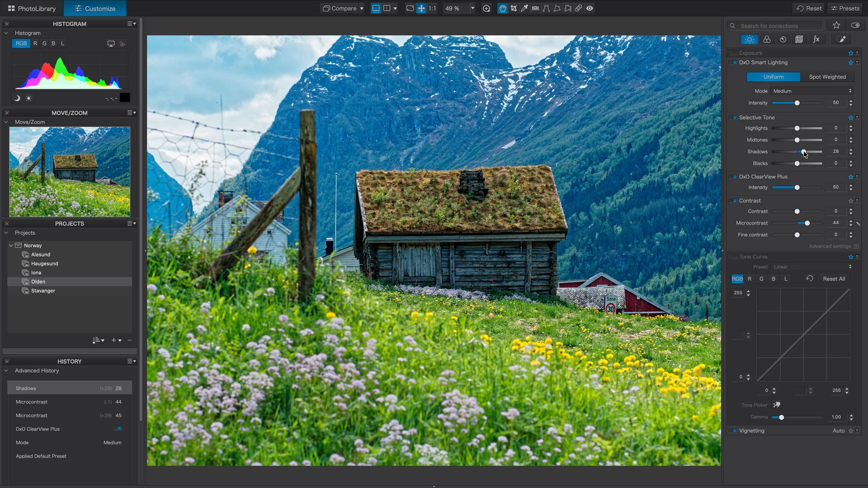This screenshot has height=488, width=868.
Task: Collapse the Histogram section chevron
Action: pos(6,33)
